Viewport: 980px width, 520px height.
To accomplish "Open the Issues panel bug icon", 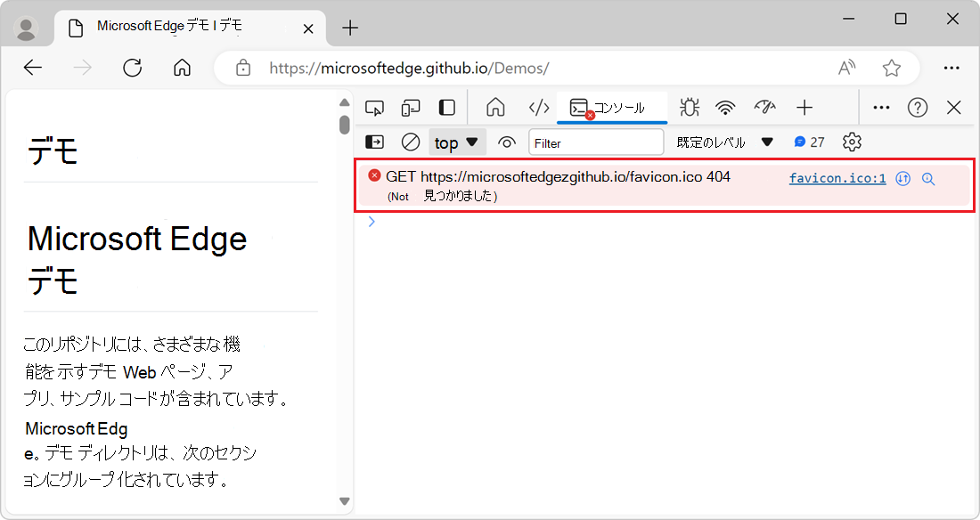I will point(689,107).
